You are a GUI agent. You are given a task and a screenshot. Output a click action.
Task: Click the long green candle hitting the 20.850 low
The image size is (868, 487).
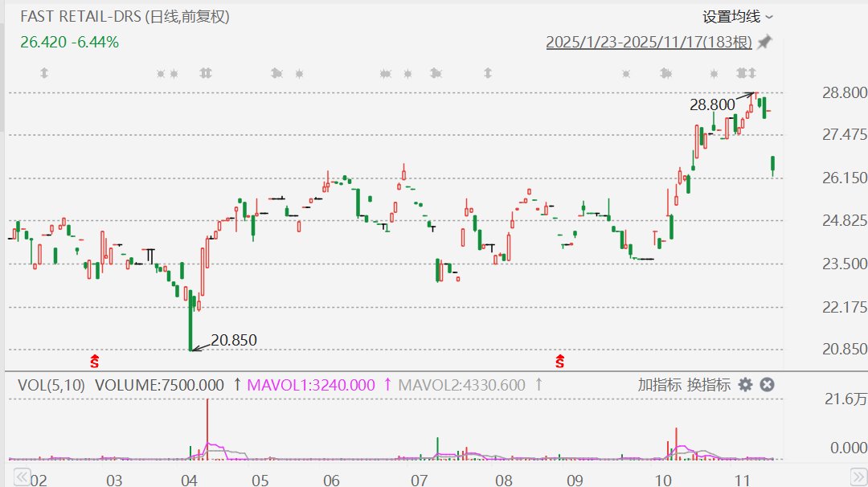pyautogui.click(x=191, y=320)
